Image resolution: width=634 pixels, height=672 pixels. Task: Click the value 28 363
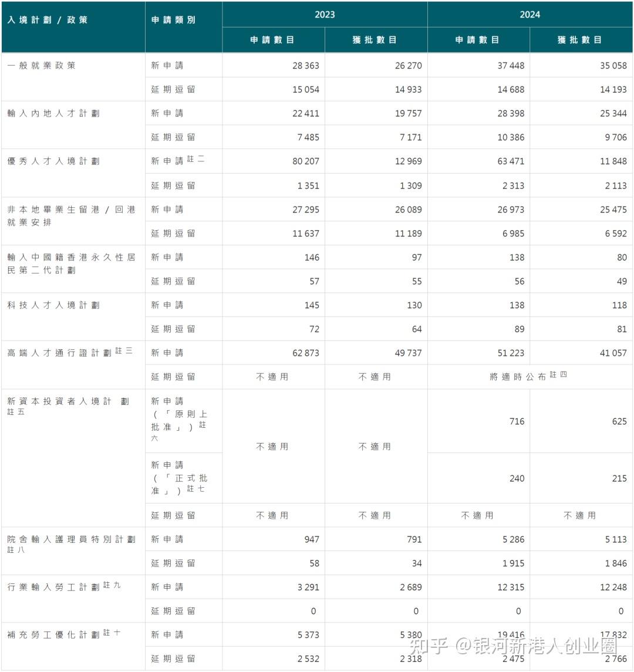(x=306, y=66)
